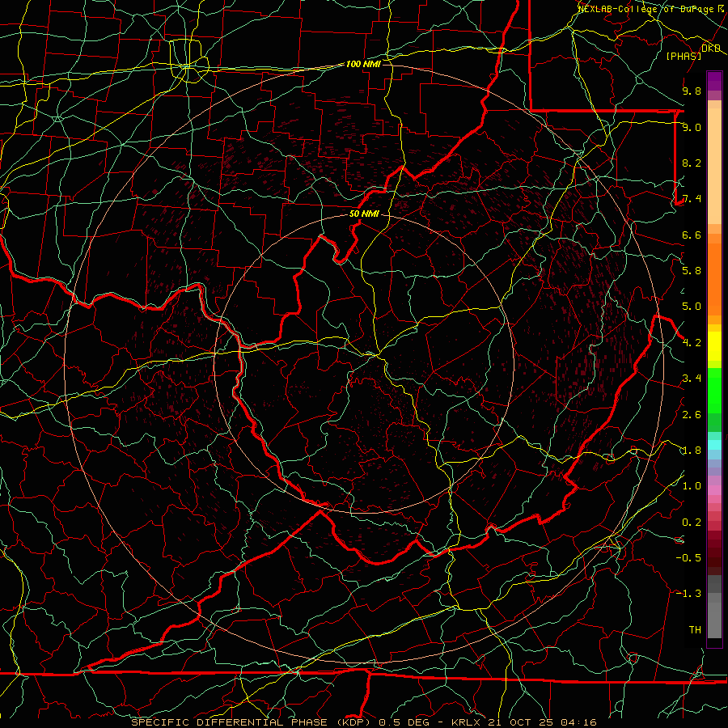The width and height of the screenshot is (728, 728).
Task: Click the -0.5 legend value
Action: (x=688, y=558)
